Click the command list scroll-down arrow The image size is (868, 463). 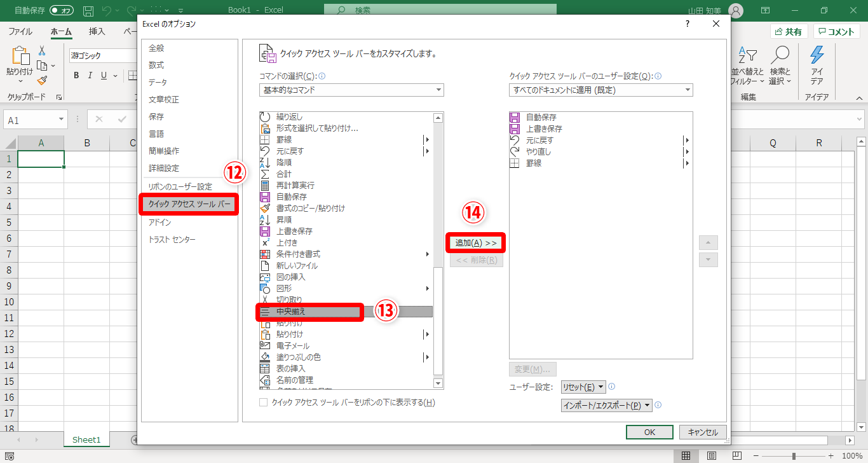[x=438, y=384]
